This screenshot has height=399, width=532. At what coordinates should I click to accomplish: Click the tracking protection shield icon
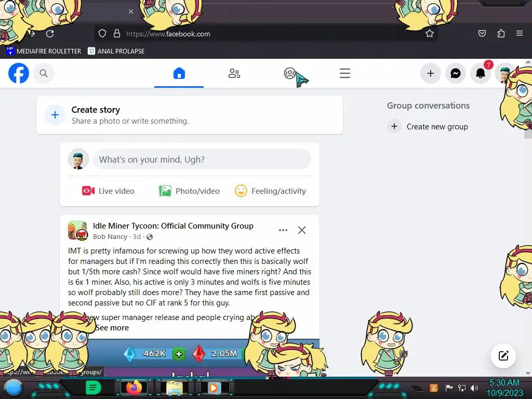coord(102,34)
